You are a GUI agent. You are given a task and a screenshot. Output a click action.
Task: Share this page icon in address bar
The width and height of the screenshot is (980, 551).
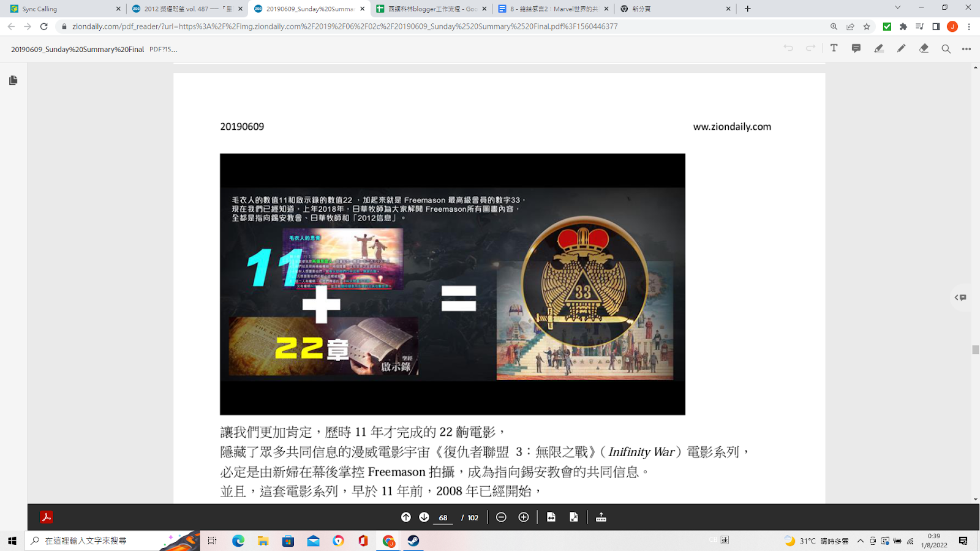click(850, 26)
